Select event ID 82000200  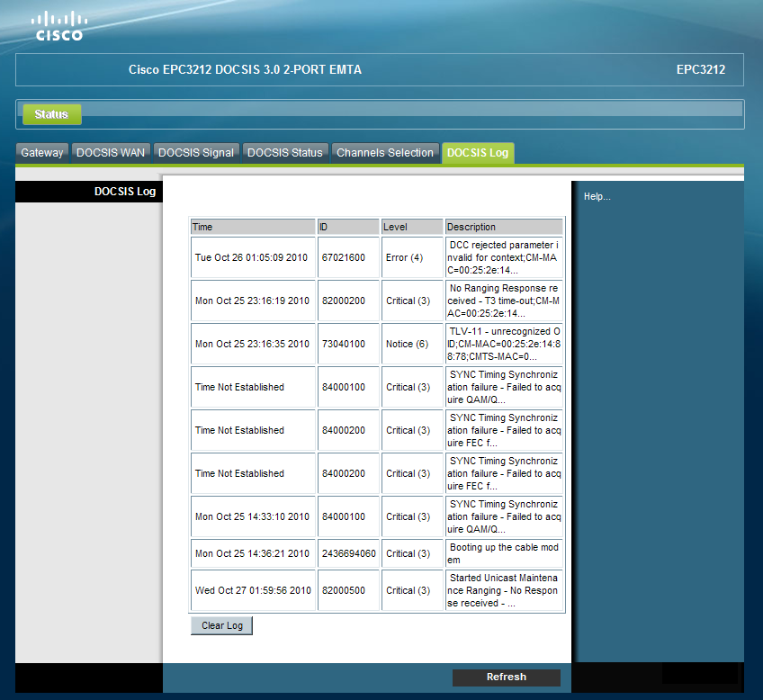click(x=348, y=301)
